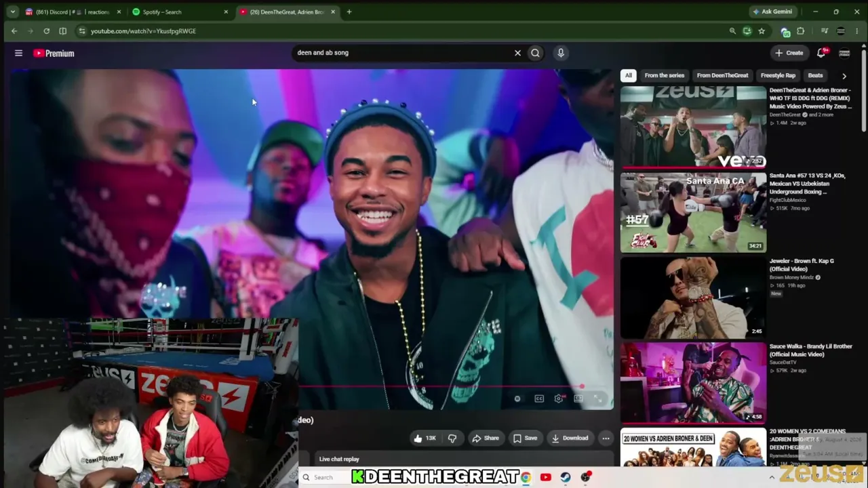Click the Santa Ana #57 video title
The image size is (868, 488).
(808, 184)
